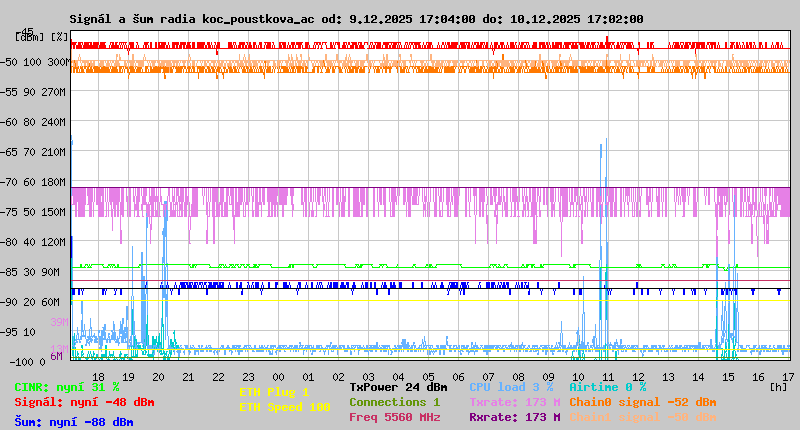Image resolution: width=800 pixels, height=430 pixels.
Task: Click hour '15' on the time axis
Action: click(x=729, y=377)
